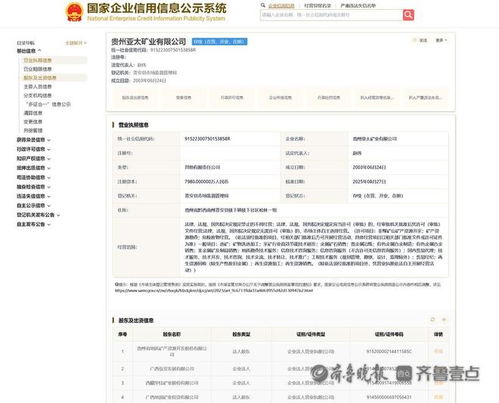Viewport: 499px width, 403px height.
Task: Click shareholder name in row 2 of table
Action: pyautogui.click(x=172, y=369)
